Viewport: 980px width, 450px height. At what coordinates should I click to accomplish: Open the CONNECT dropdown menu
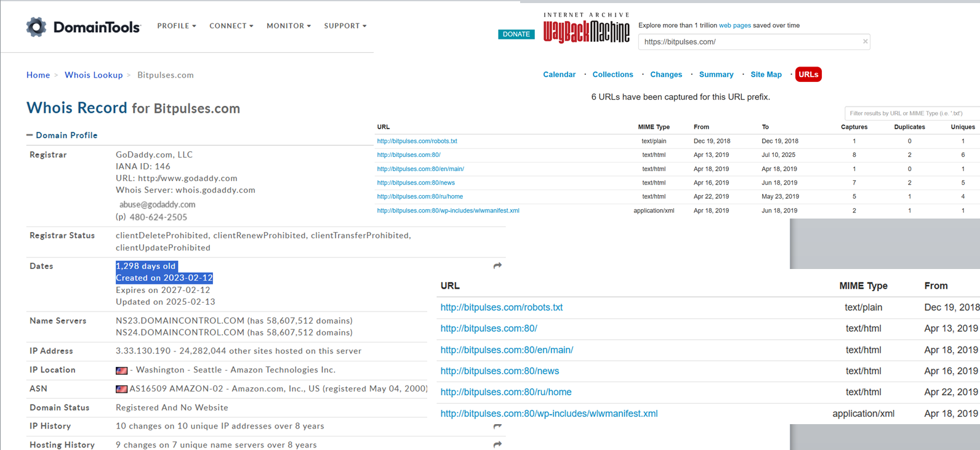231,26
